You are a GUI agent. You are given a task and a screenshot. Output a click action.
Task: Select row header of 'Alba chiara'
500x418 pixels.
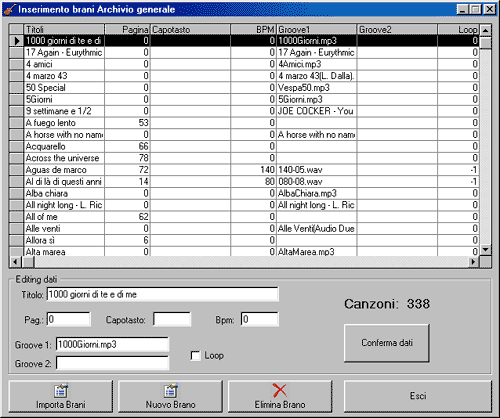pos(16,193)
